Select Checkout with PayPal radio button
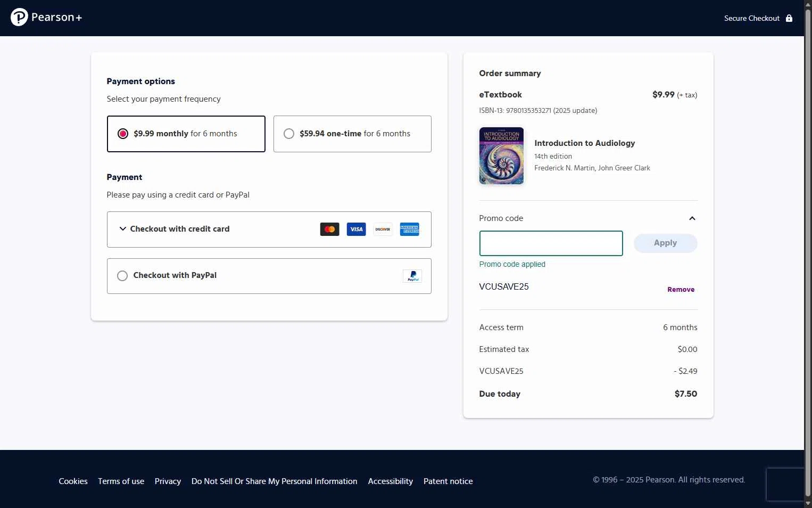Screen dimensions: 812x508 point(122,276)
